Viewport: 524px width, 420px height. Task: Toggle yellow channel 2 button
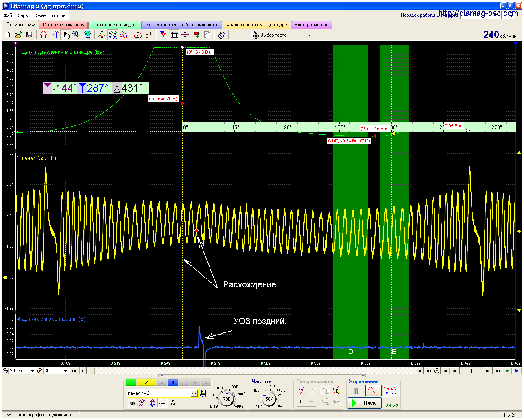pyautogui.click(x=146, y=383)
